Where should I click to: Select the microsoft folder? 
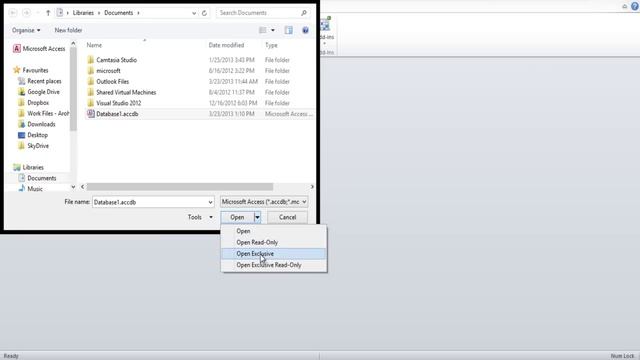[108, 71]
